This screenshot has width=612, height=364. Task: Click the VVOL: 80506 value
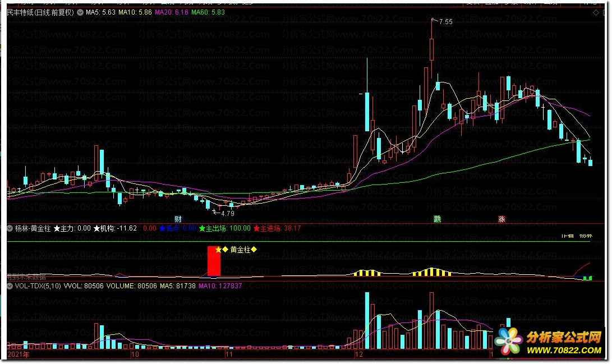(x=84, y=286)
